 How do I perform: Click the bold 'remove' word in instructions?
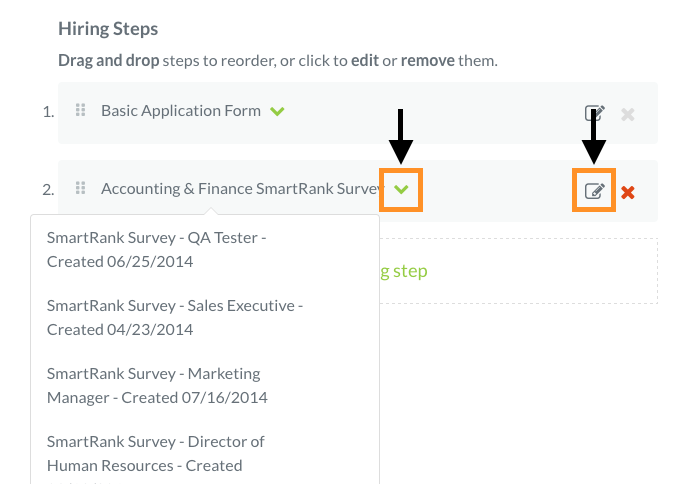tap(427, 60)
